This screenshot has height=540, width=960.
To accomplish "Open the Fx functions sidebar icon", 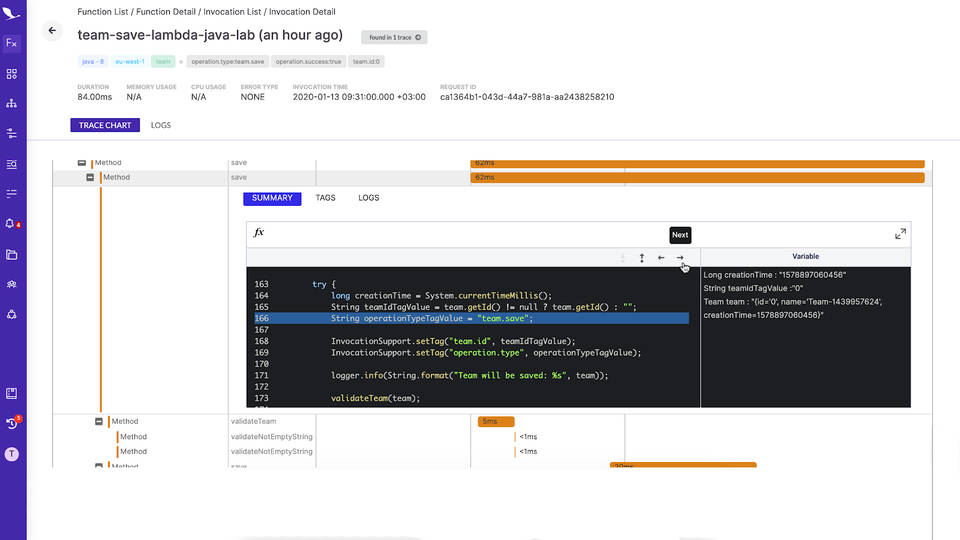I will coord(12,43).
